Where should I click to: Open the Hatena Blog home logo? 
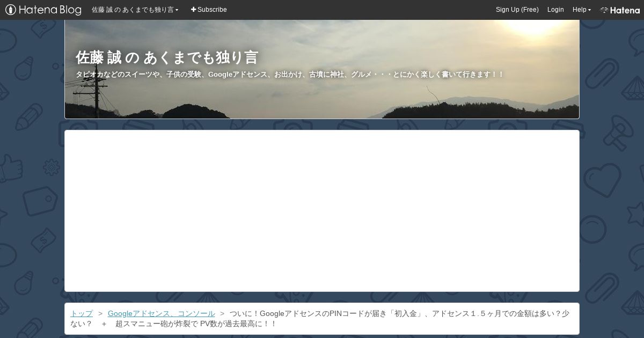click(x=43, y=10)
